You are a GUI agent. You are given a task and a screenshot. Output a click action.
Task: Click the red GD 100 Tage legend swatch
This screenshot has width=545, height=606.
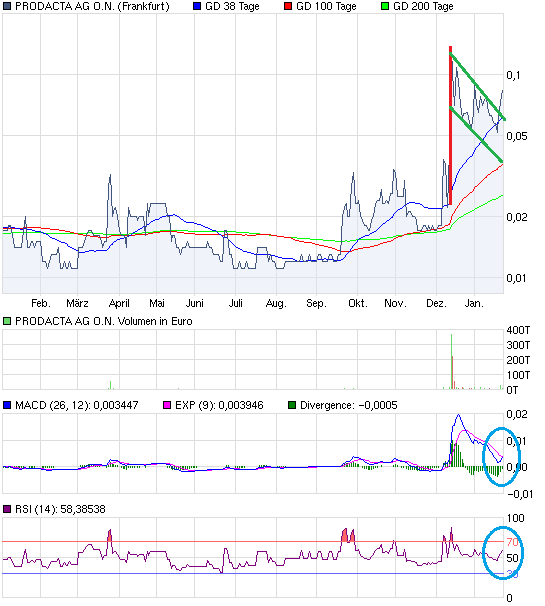288,7
